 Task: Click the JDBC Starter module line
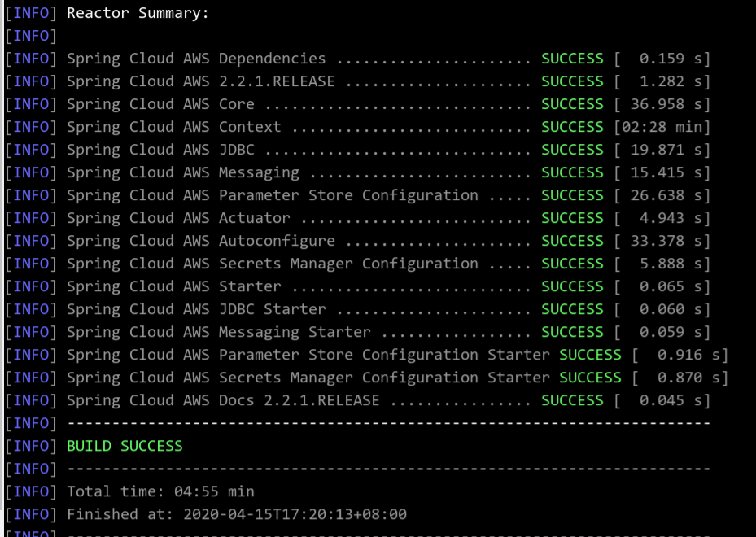(358, 309)
